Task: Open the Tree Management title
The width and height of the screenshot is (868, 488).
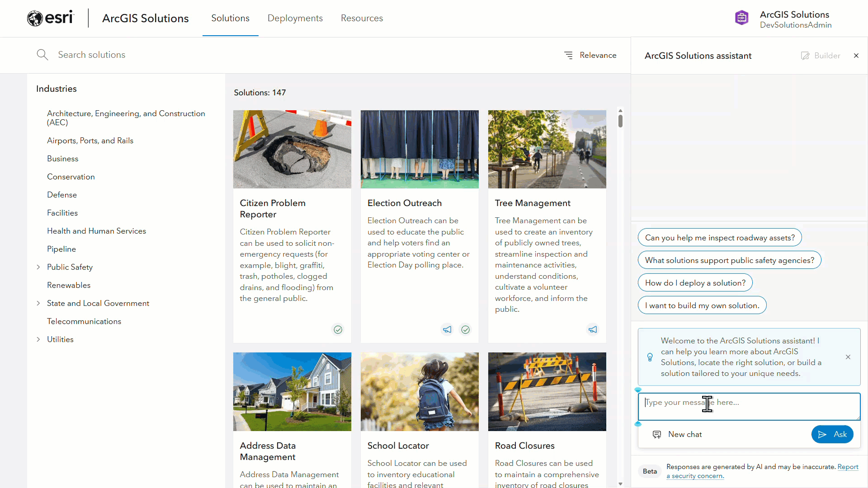Action: click(533, 203)
